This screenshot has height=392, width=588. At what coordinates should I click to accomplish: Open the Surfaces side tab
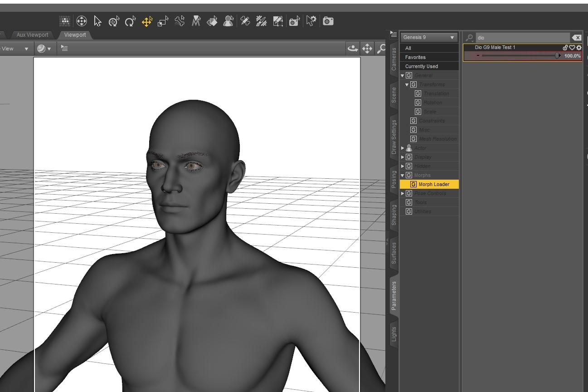point(394,253)
